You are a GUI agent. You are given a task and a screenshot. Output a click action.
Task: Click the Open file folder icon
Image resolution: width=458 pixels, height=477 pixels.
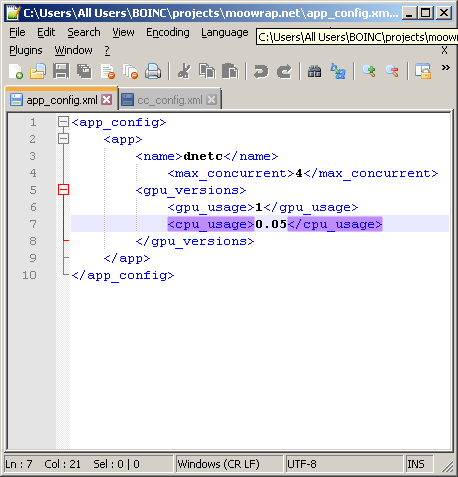38,71
